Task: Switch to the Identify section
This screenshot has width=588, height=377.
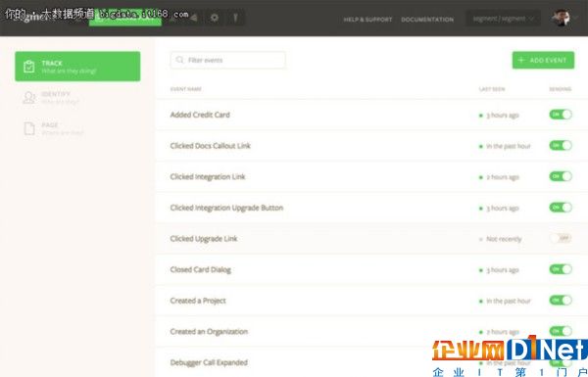Action: pyautogui.click(x=77, y=98)
